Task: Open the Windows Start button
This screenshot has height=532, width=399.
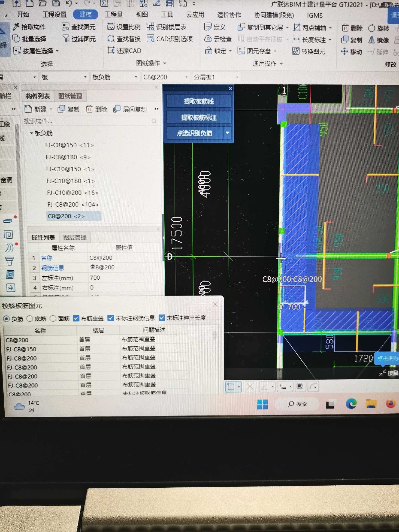Action: click(262, 404)
